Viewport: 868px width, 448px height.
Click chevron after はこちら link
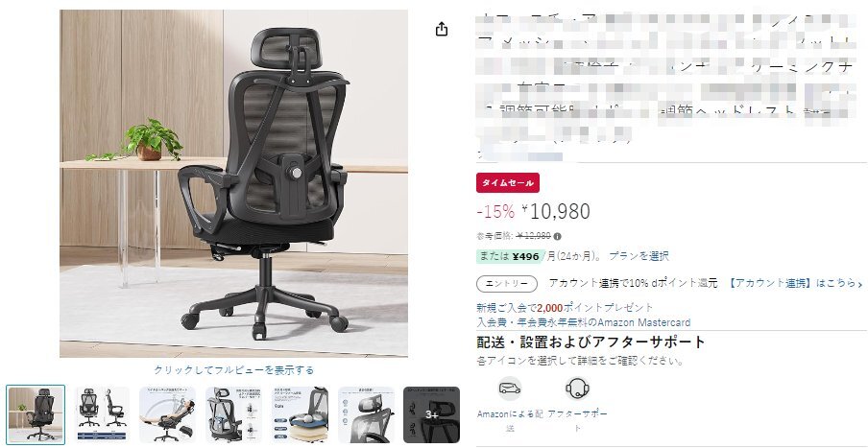pyautogui.click(x=859, y=284)
